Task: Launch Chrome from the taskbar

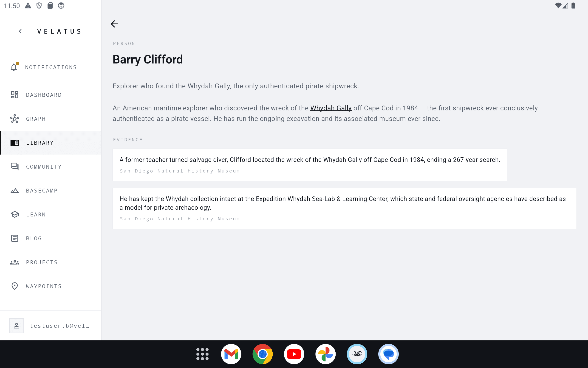Action: [262, 354]
